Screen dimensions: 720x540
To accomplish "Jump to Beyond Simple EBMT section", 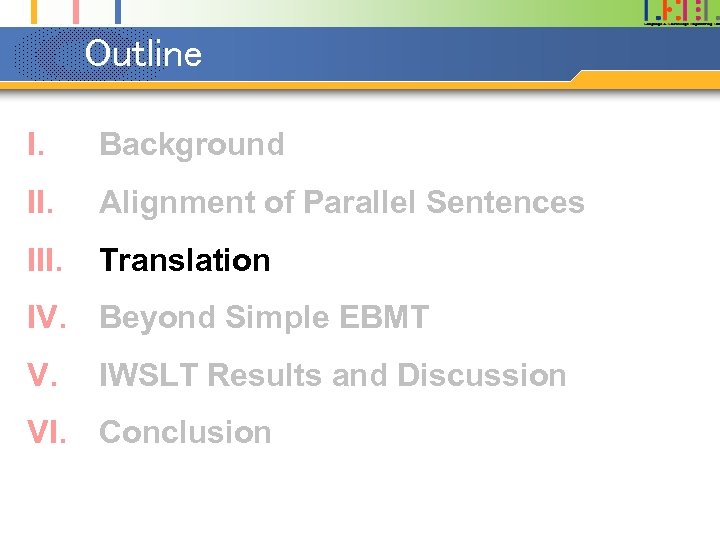I will [x=264, y=318].
